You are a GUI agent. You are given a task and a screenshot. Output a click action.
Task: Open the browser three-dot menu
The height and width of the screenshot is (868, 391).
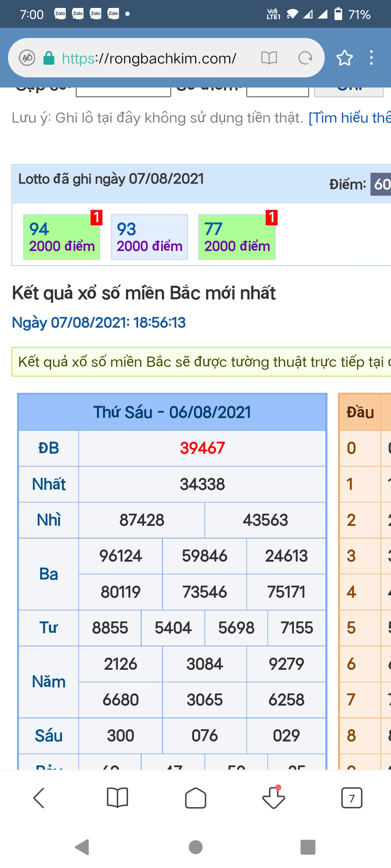click(x=371, y=58)
